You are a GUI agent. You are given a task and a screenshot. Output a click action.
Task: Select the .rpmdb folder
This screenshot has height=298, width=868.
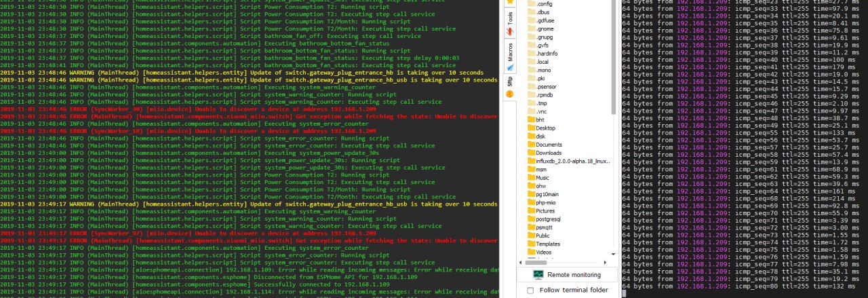[x=540, y=95]
